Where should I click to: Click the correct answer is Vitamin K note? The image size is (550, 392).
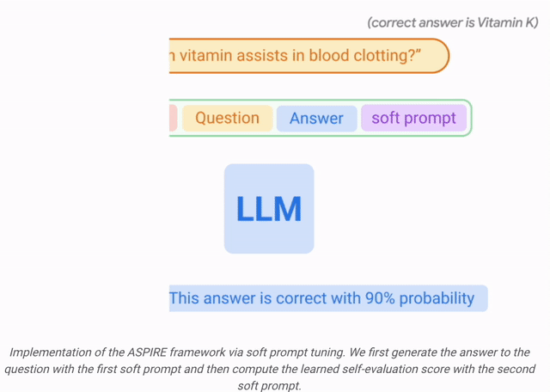tap(453, 23)
